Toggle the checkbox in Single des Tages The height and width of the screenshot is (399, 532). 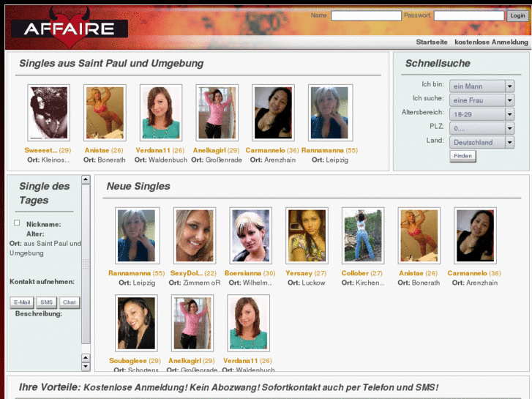pos(17,223)
